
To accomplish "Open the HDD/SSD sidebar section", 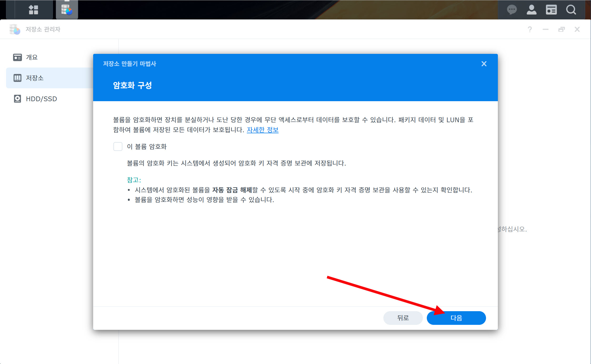I will [41, 99].
